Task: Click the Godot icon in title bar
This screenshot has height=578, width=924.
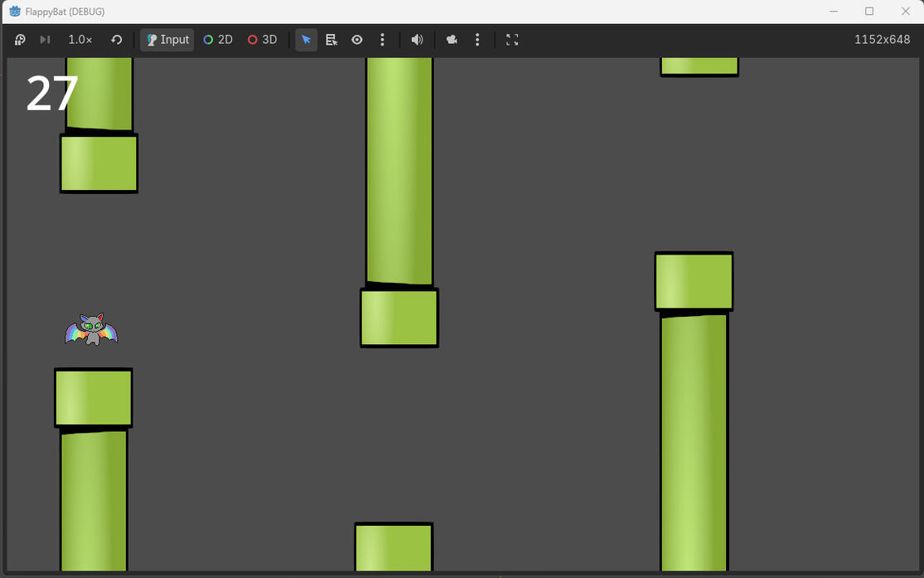Action: click(14, 12)
